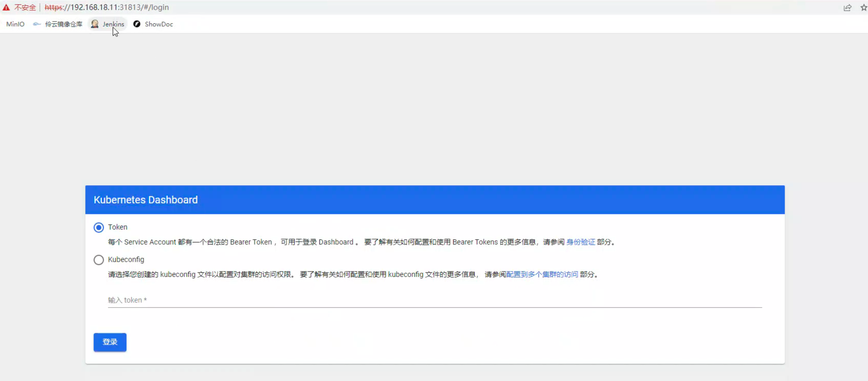868x381 pixels.
Task: Click the Bearer Token description paragraph
Action: (x=362, y=242)
